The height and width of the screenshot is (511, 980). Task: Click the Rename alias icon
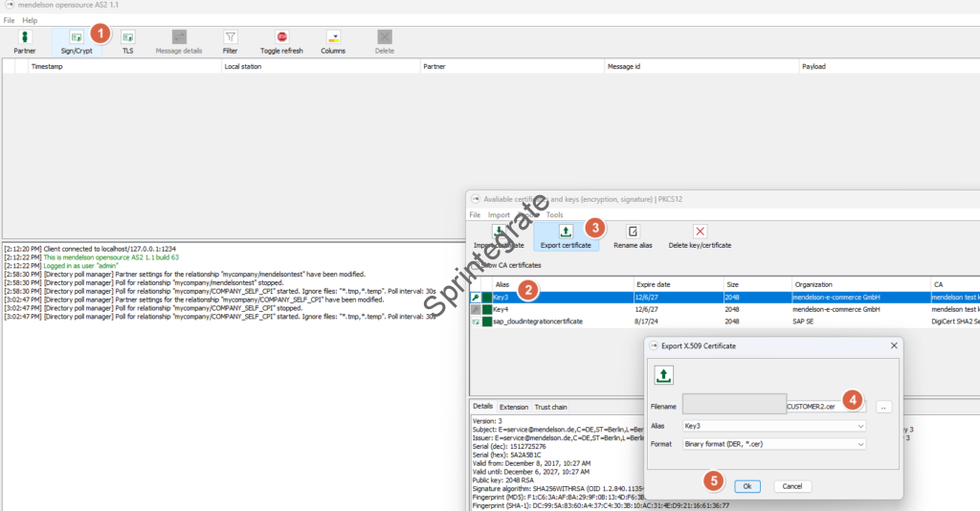(x=633, y=232)
